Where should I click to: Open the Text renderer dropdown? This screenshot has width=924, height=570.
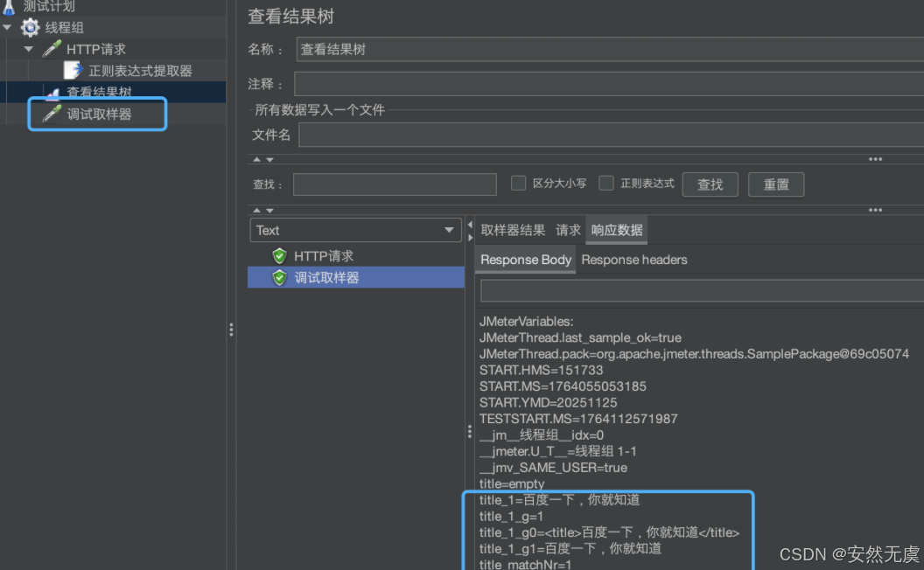pyautogui.click(x=355, y=230)
